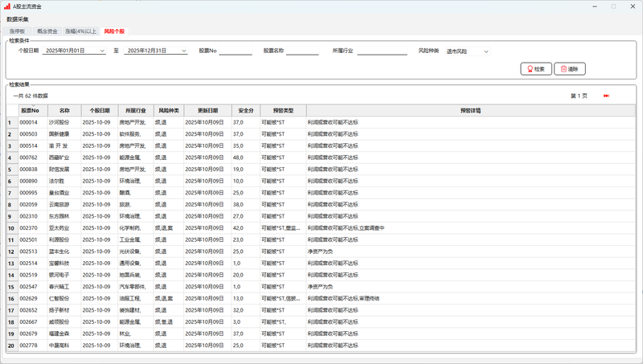The width and height of the screenshot is (643, 364).
Task: Open the 数据采集 menu
Action: point(18,18)
